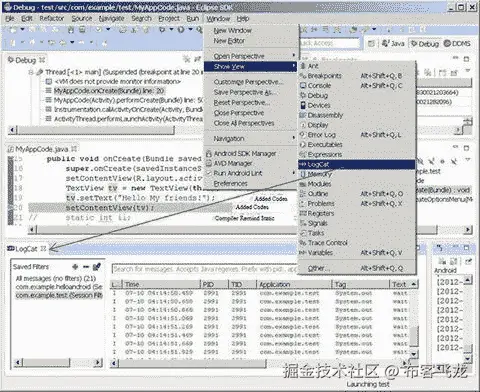
Task: Choose New Window in the Window menu
Action: 251,30
